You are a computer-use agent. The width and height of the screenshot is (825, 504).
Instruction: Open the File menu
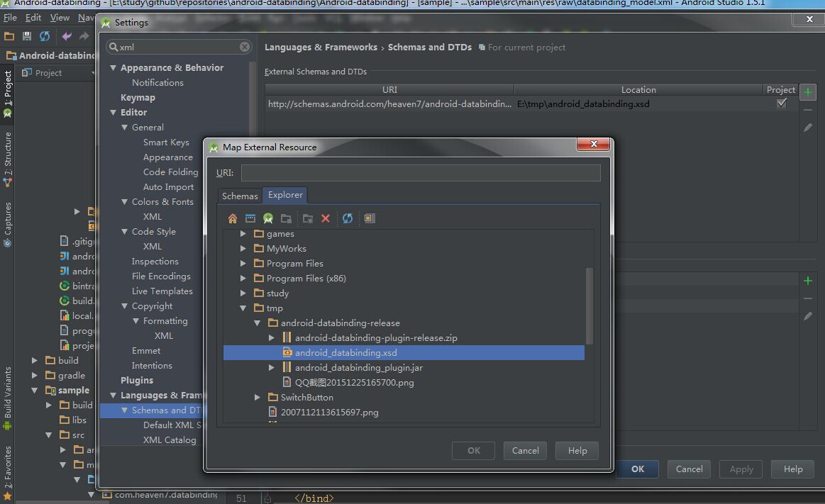click(10, 17)
